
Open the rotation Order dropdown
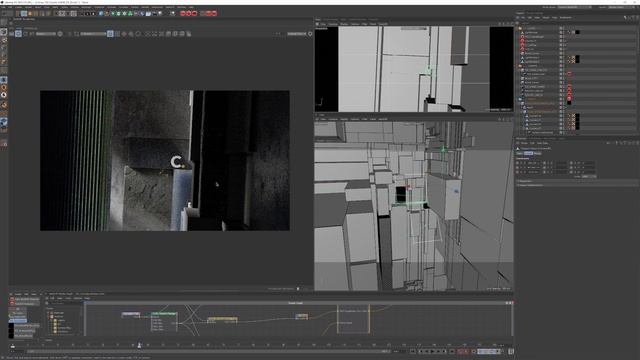coord(589,177)
